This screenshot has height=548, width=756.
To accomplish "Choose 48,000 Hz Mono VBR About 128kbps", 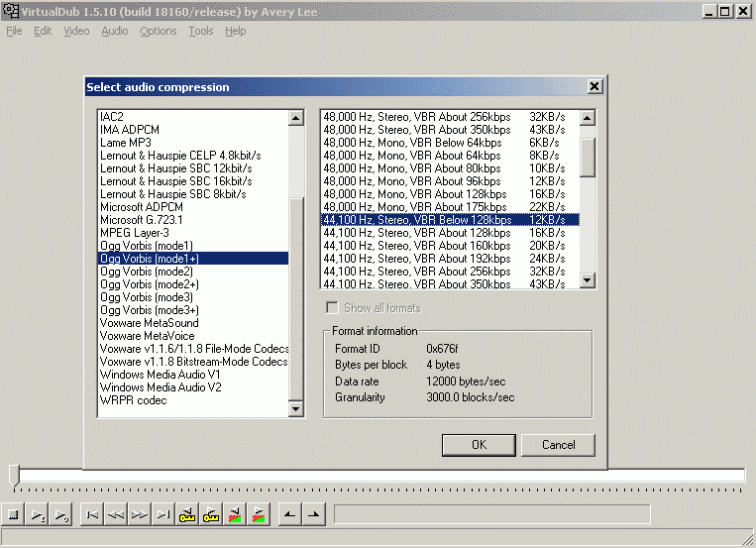I will [x=450, y=194].
